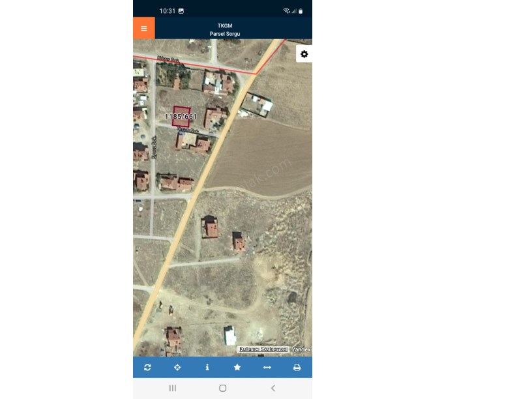Image resolution: width=532 pixels, height=399 pixels.
Task: Click the Yandex attribution logo
Action: [x=301, y=349]
